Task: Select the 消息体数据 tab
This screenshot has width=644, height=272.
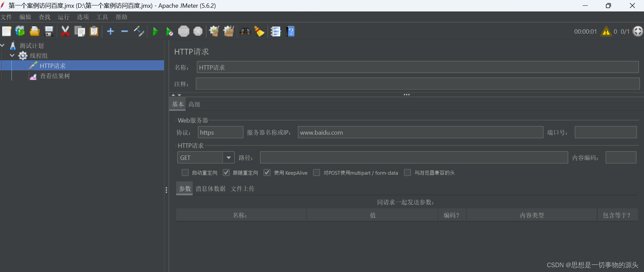Action: 211,189
